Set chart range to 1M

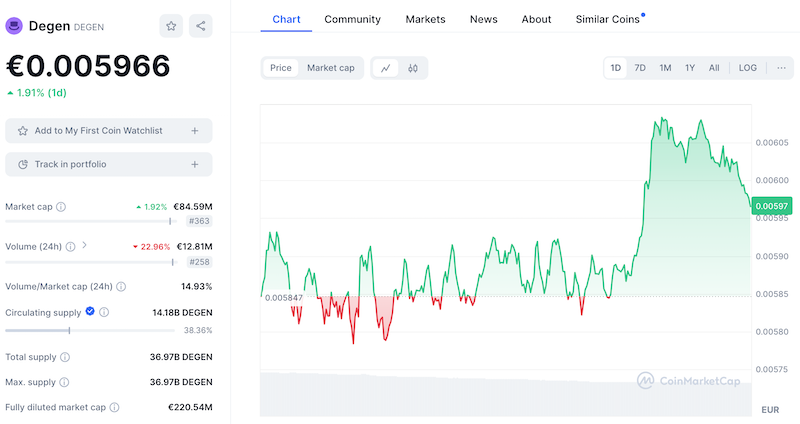point(665,68)
